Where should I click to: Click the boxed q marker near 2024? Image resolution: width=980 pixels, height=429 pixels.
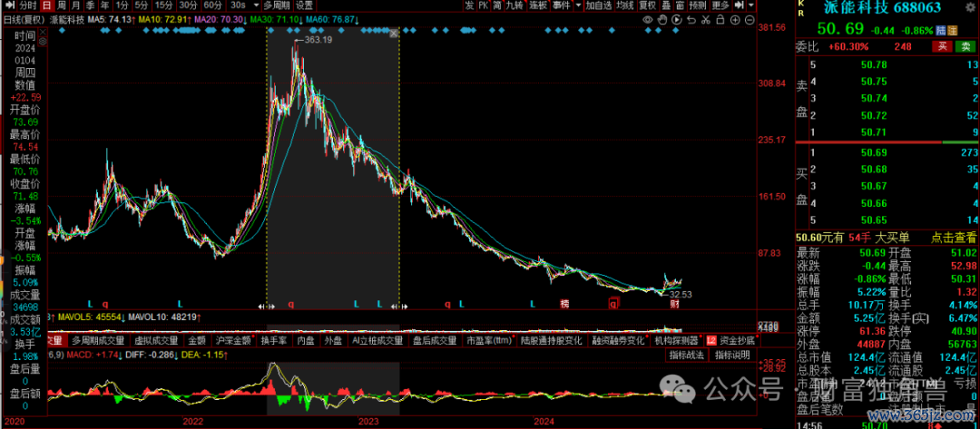(x=613, y=304)
